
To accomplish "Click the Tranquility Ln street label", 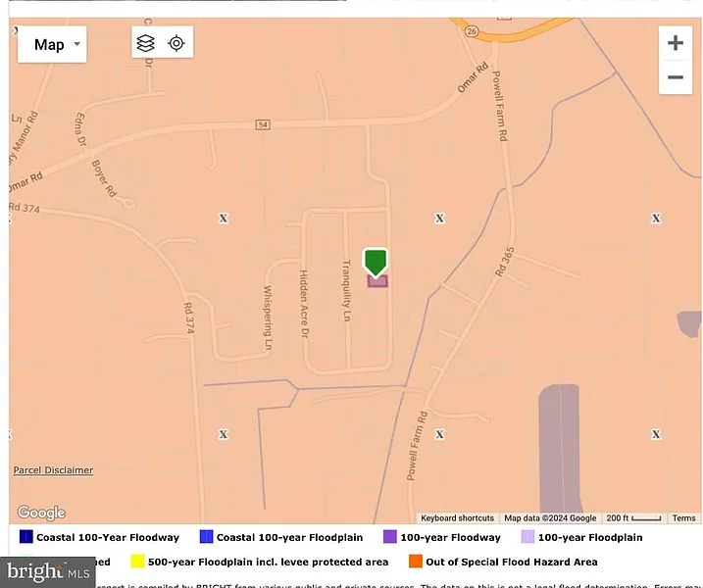I will point(345,290).
